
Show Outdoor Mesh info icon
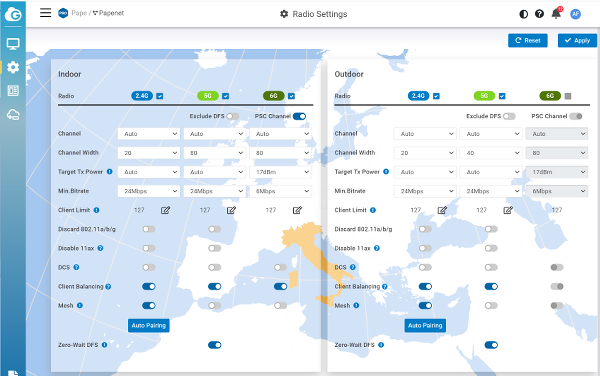coord(356,305)
